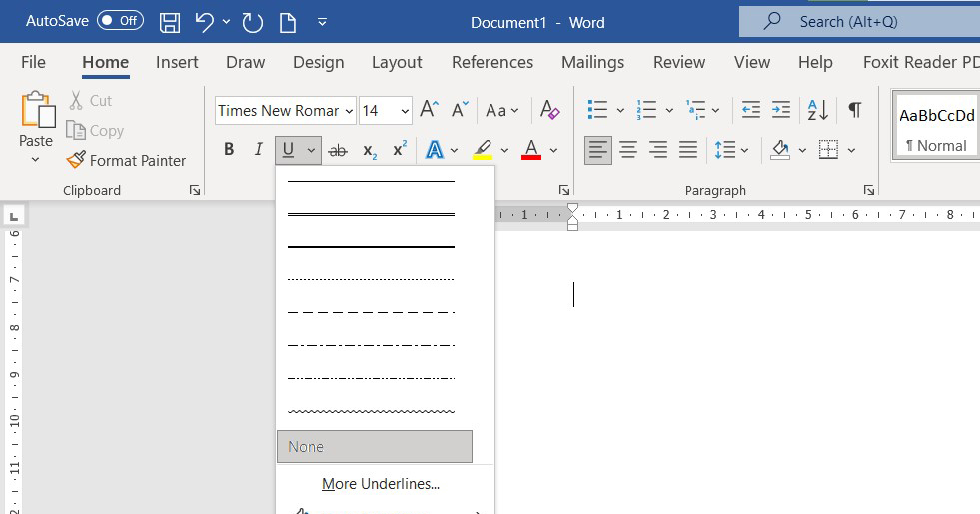Align text right
Screen dimensions: 980x514
click(x=658, y=150)
